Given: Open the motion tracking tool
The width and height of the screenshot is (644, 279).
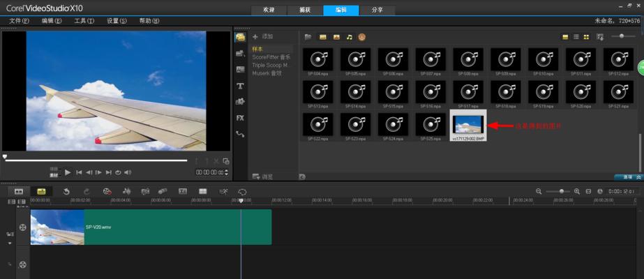Looking at the screenshot, I should pyautogui.click(x=163, y=192).
